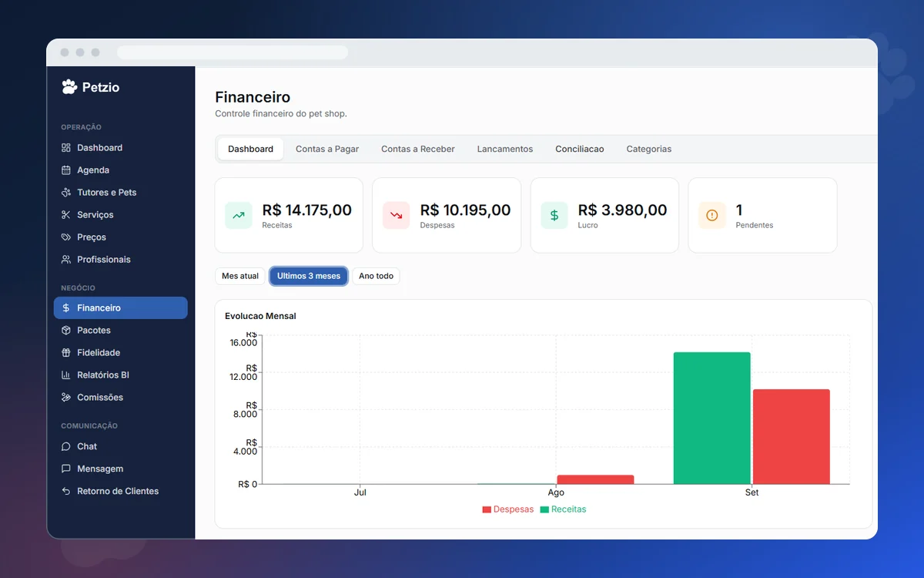924x578 pixels.
Task: Click the Controle financeiro do pet shop subtitle
Action: (281, 113)
